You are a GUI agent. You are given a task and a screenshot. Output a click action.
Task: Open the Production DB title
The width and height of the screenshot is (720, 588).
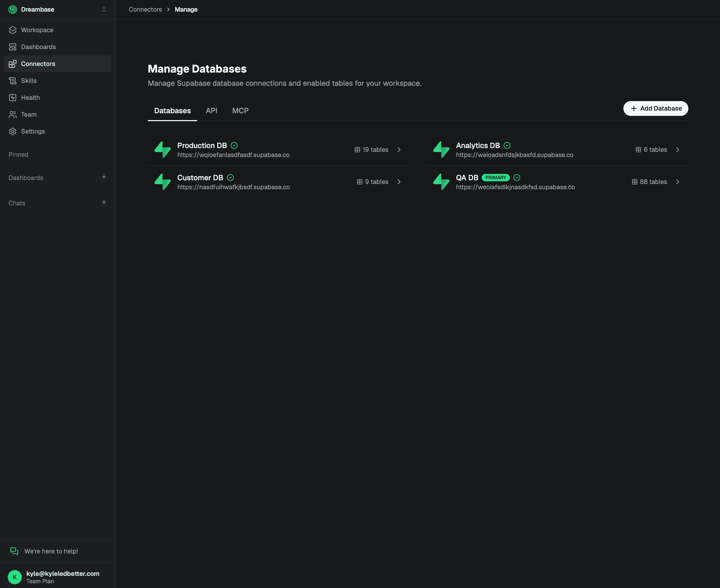(x=202, y=146)
